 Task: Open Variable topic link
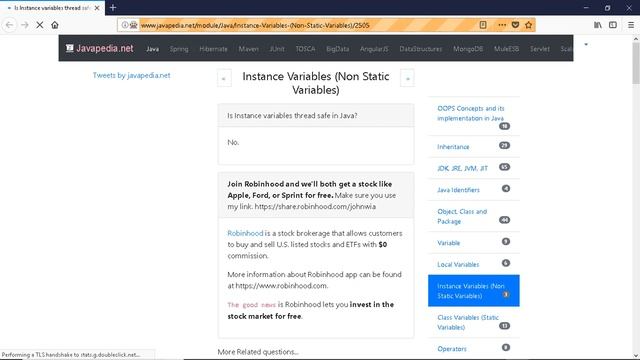coord(449,243)
